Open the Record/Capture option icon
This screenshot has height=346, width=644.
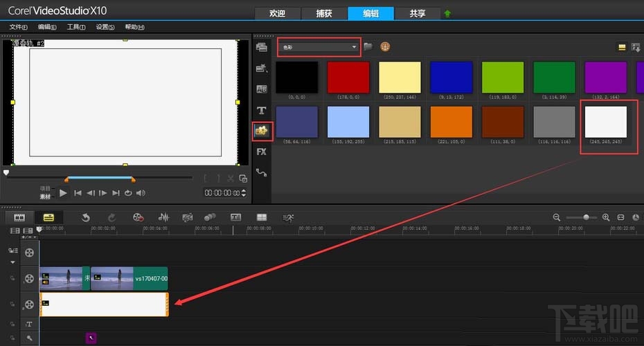[138, 217]
